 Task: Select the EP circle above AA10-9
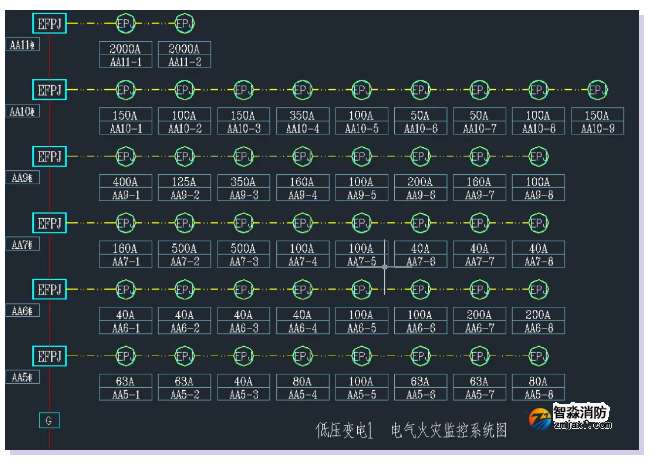click(x=598, y=90)
